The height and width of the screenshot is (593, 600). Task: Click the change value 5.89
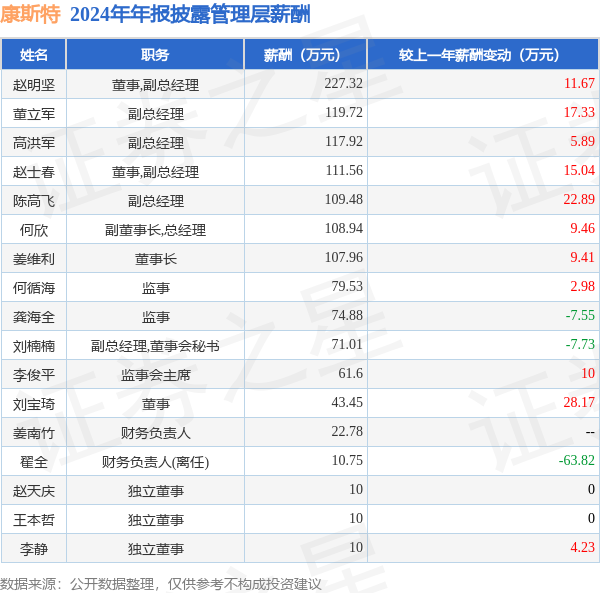(x=582, y=141)
